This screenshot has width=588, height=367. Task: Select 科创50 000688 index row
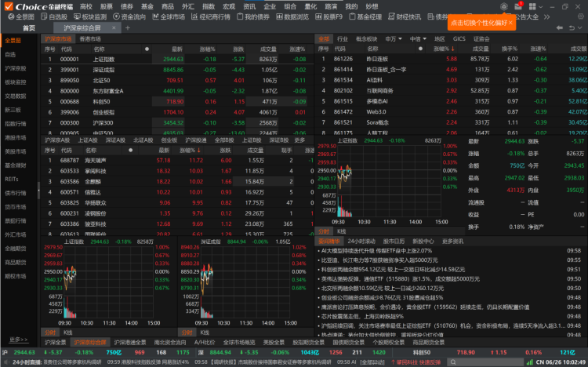coord(177,101)
